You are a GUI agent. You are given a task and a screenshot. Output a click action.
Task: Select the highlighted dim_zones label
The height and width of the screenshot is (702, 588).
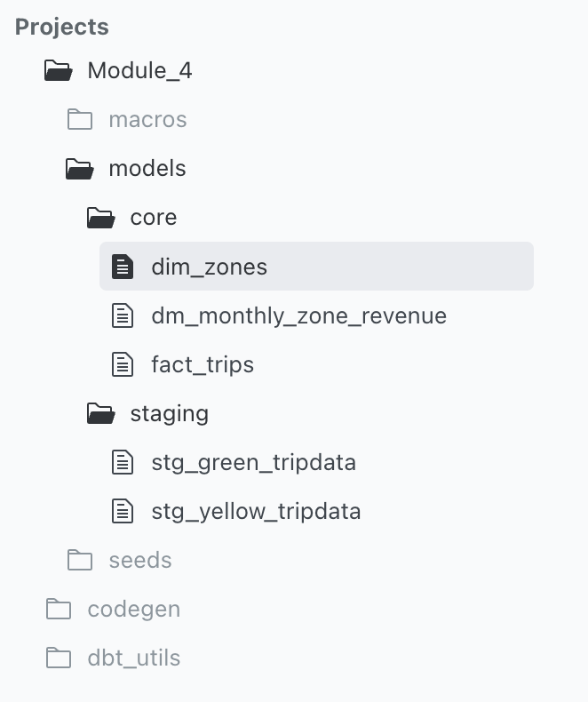[209, 267]
